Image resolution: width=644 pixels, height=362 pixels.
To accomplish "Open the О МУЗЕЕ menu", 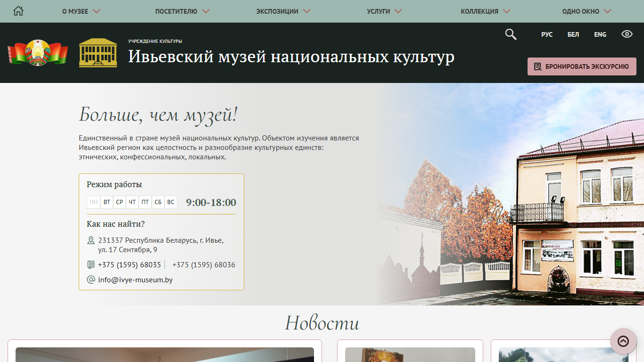I will (75, 11).
